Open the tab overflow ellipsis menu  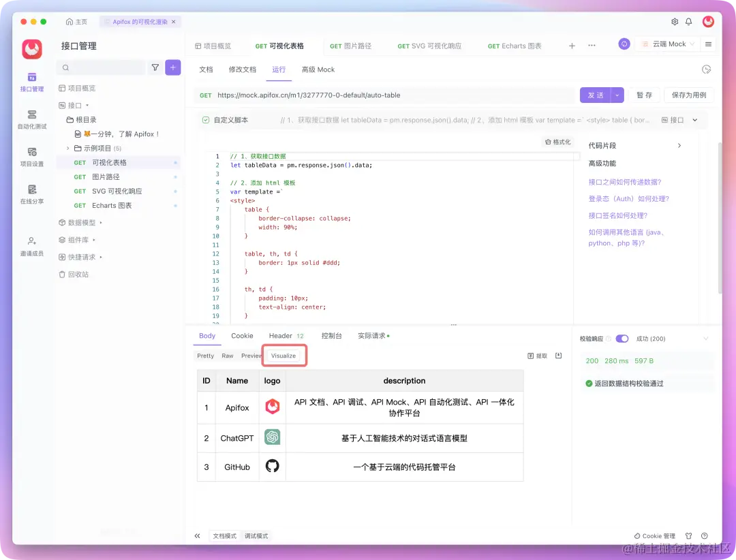(x=592, y=46)
